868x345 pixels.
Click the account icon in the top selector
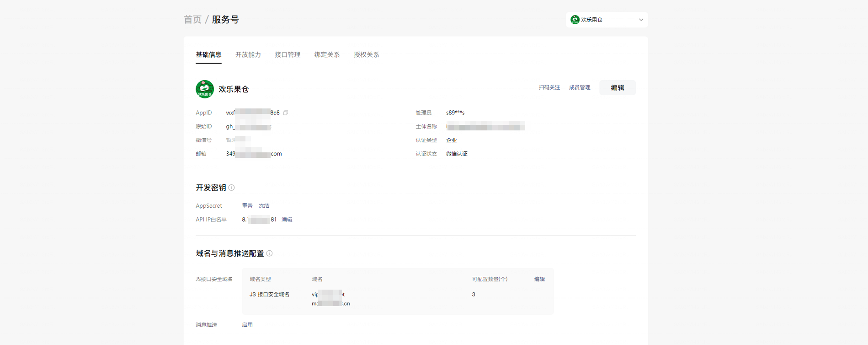pos(575,20)
